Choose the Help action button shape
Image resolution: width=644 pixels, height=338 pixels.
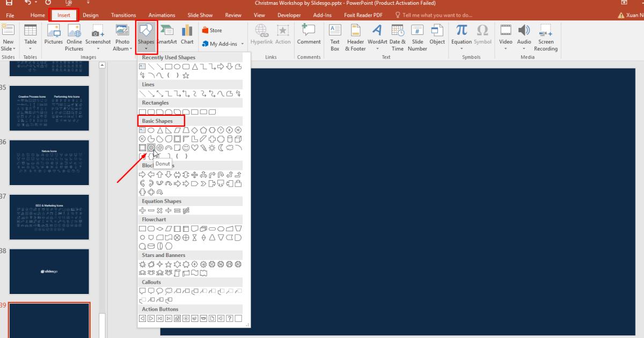pyautogui.click(x=229, y=319)
